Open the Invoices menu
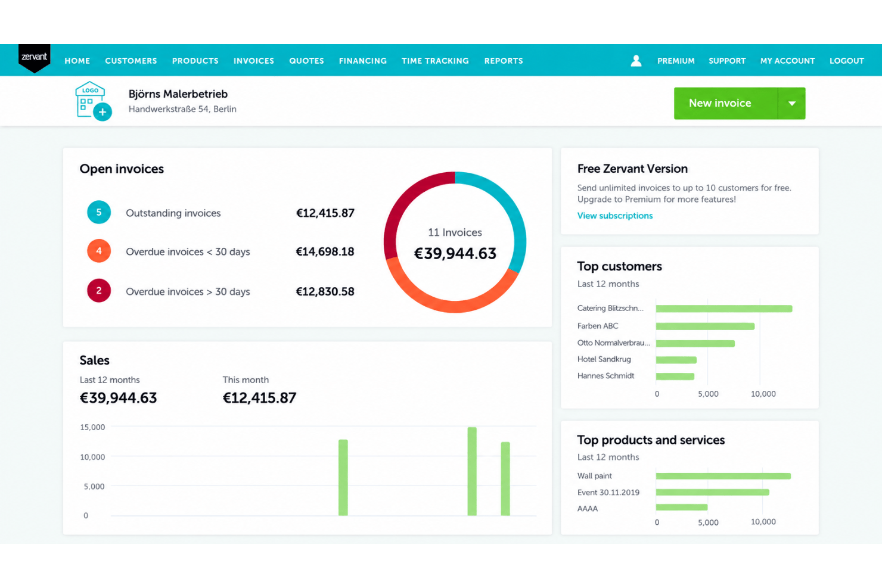Image resolution: width=882 pixels, height=588 pixels. (x=254, y=61)
